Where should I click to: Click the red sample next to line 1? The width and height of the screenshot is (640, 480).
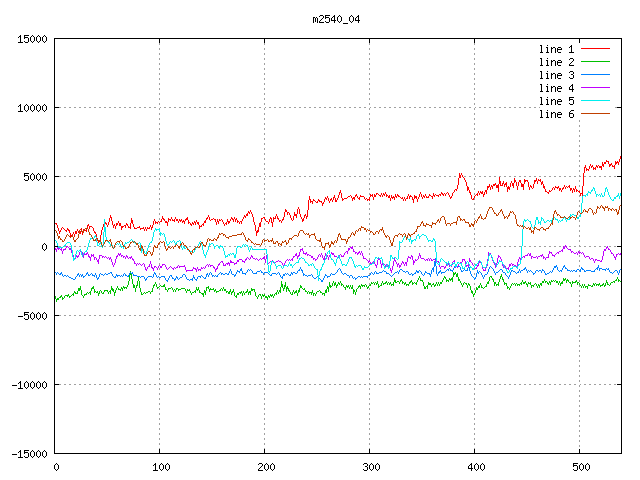[595, 48]
